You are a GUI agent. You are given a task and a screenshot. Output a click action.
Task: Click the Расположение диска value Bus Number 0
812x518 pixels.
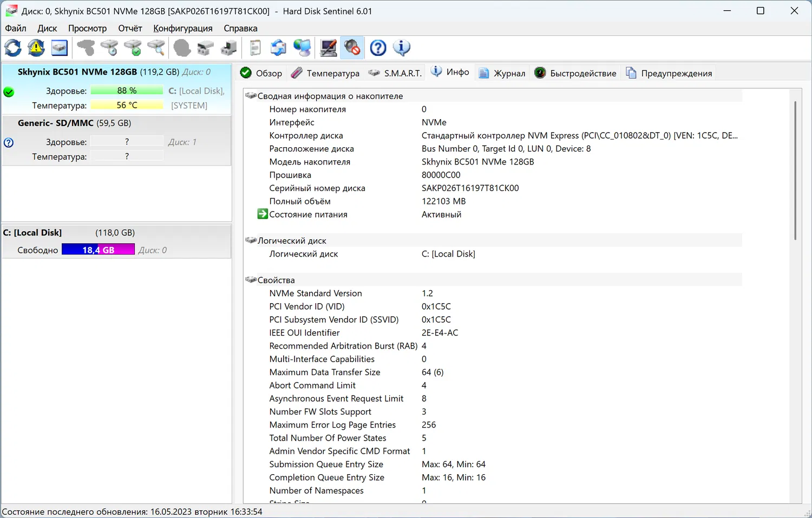(x=506, y=148)
